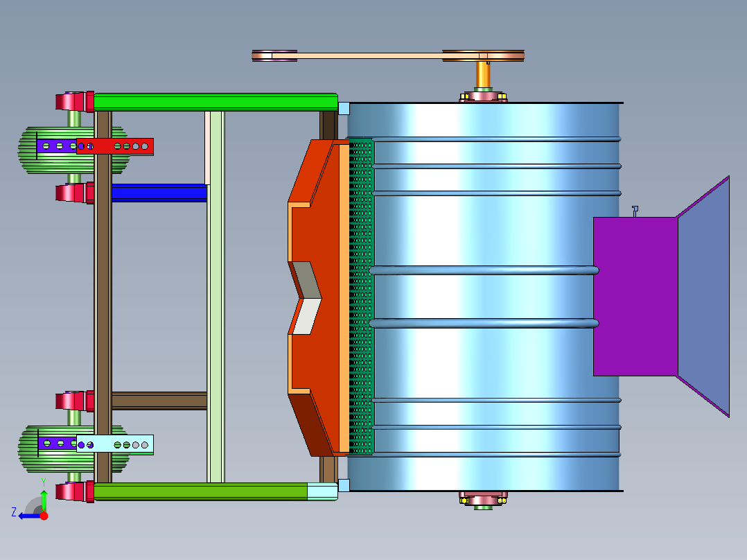Viewport: 747px width, 560px height.
Task: Select the purple rectangular inlet box
Action: click(635, 297)
